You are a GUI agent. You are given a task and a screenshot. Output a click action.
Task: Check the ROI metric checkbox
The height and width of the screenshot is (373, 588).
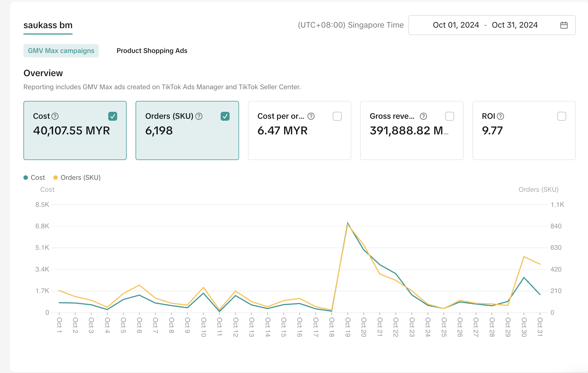[562, 116]
